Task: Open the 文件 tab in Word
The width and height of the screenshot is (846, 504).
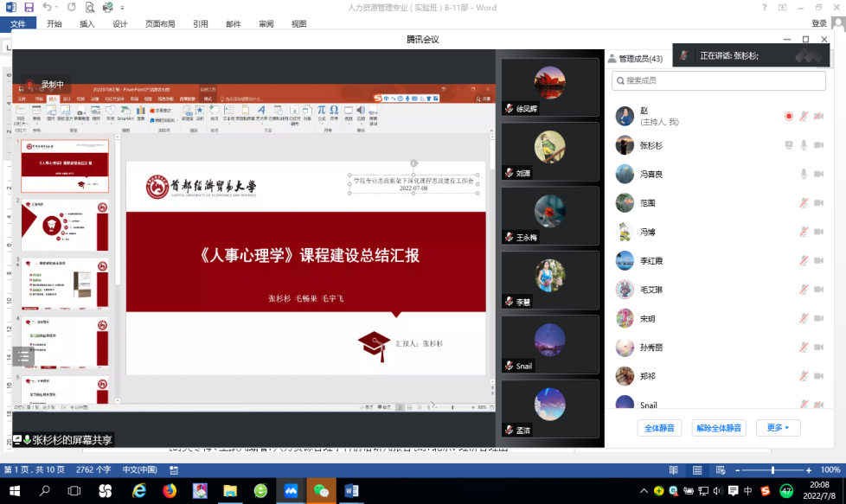Action: (18, 24)
